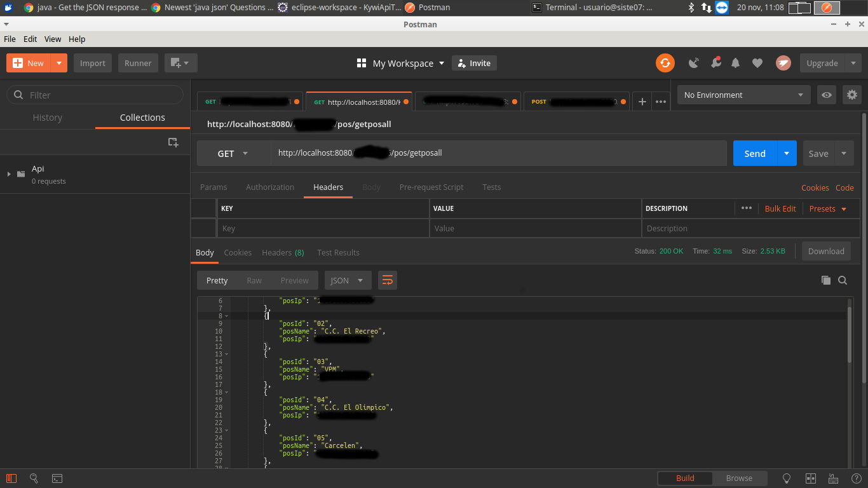Open the wrench settings icon in header

(x=715, y=63)
